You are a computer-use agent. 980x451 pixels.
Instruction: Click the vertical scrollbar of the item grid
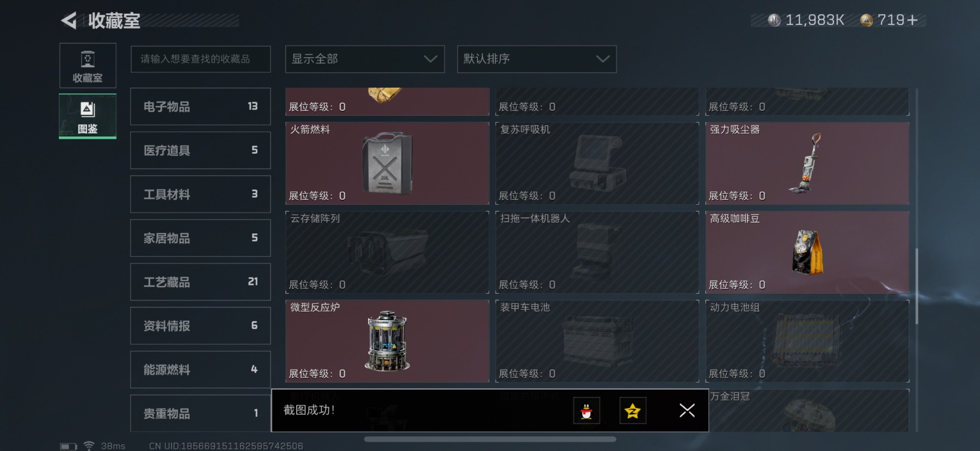coord(917,286)
